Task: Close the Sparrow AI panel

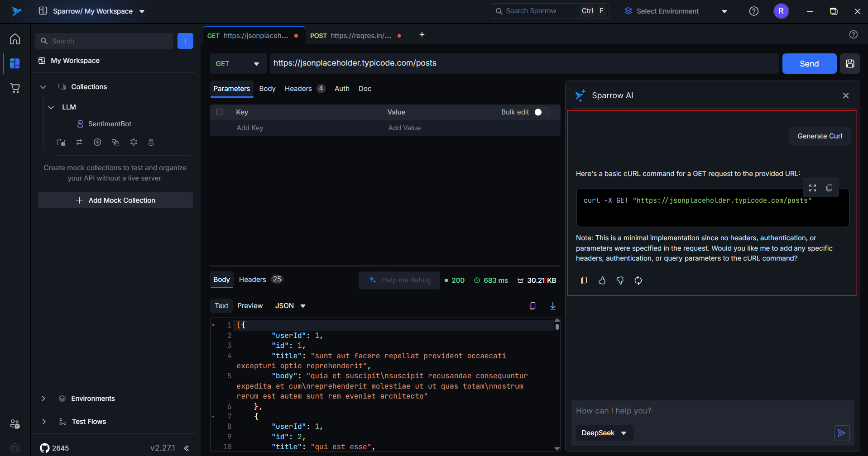Action: [x=846, y=95]
